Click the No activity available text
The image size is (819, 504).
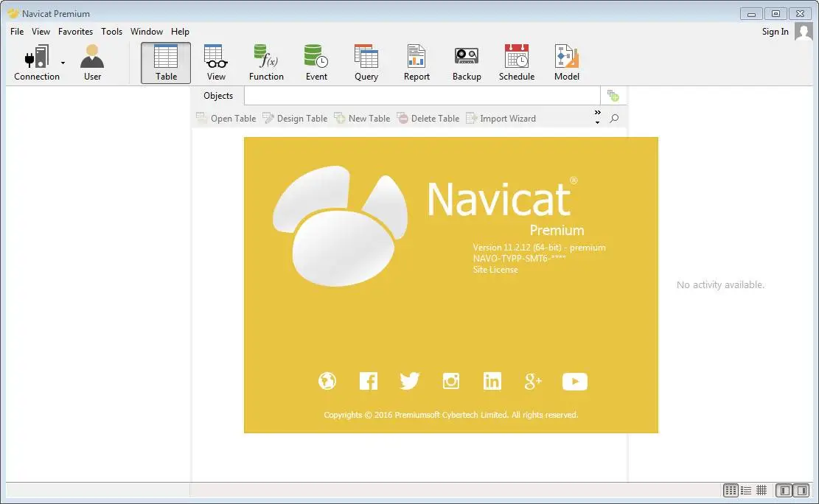720,284
